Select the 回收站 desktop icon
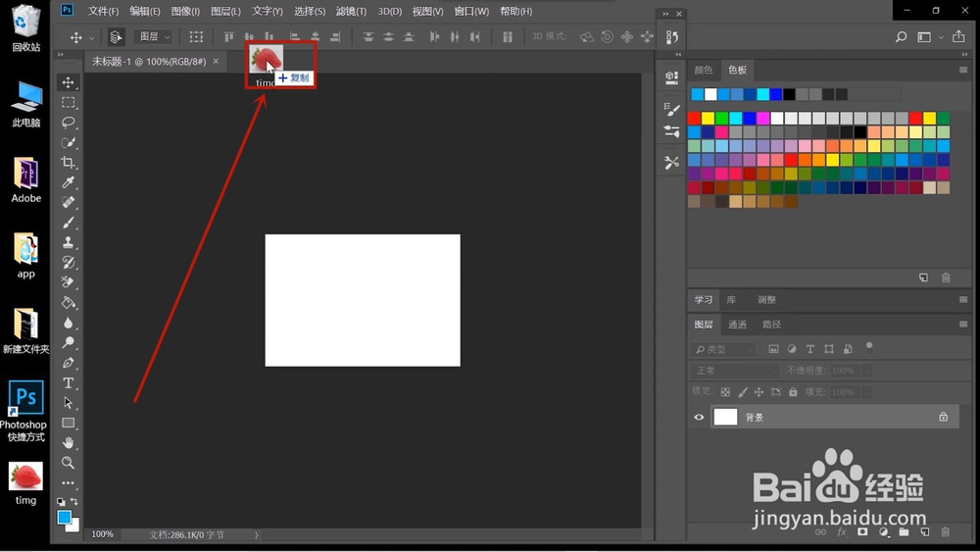This screenshot has width=980, height=552. click(x=25, y=27)
